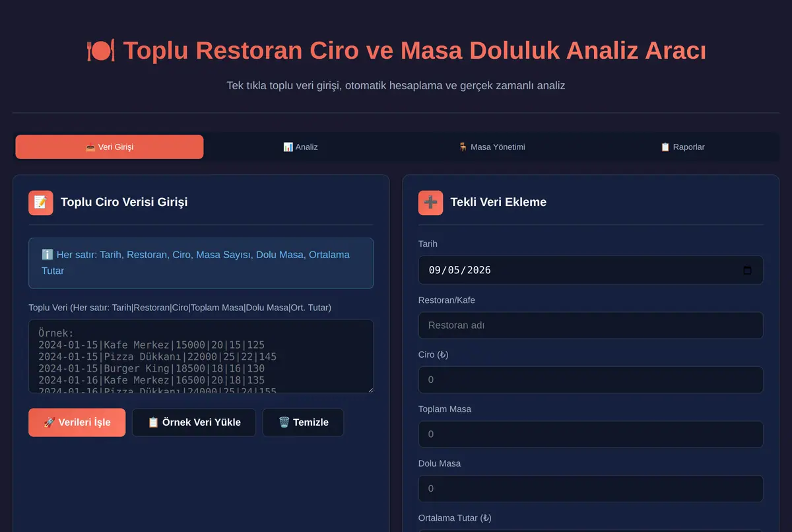Focus the Dolu Masa input

(591, 488)
